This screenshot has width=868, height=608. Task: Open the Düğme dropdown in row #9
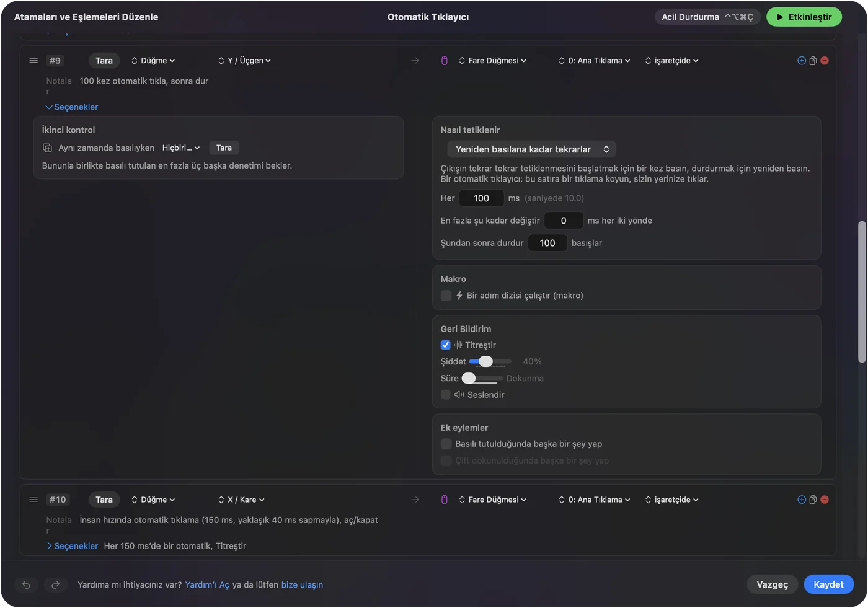[x=153, y=61]
